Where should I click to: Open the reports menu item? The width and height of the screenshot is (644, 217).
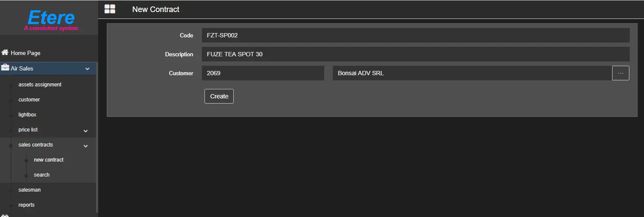click(26, 205)
